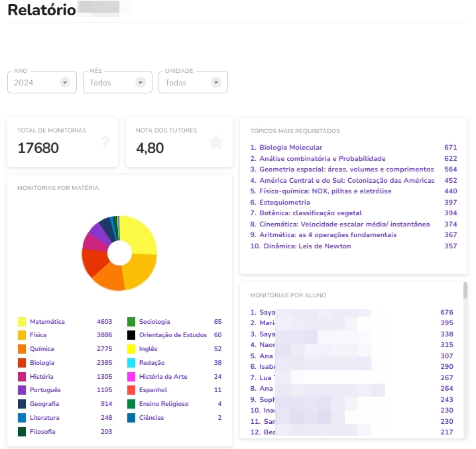This screenshot has width=476, height=449.
Task: Click the História da Arte magenta swatch
Action: click(x=131, y=377)
